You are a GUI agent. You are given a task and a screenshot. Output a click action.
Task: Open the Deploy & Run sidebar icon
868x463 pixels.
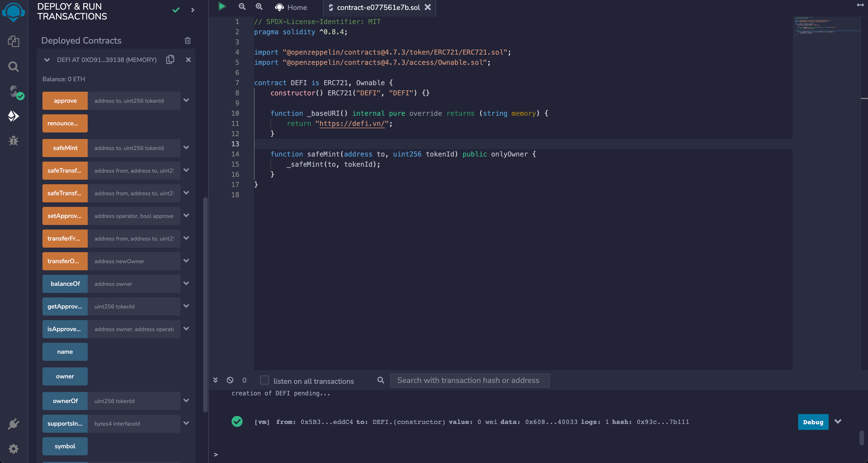pos(14,116)
